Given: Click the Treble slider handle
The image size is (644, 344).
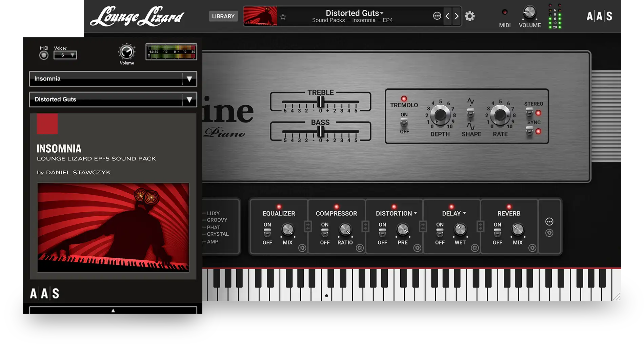Looking at the screenshot, I should (320, 101).
